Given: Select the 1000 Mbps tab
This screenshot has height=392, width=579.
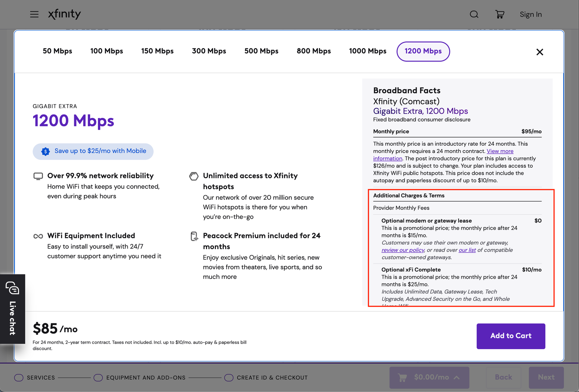Looking at the screenshot, I should [x=368, y=51].
